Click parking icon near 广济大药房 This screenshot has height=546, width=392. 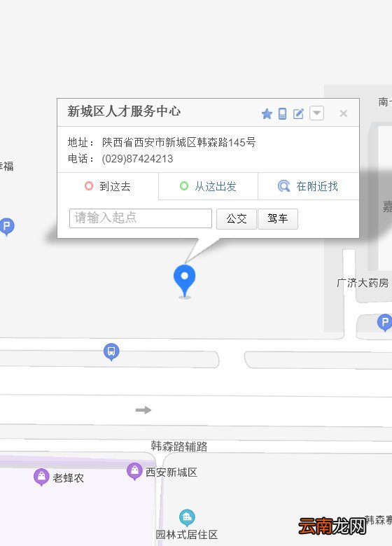point(385,323)
